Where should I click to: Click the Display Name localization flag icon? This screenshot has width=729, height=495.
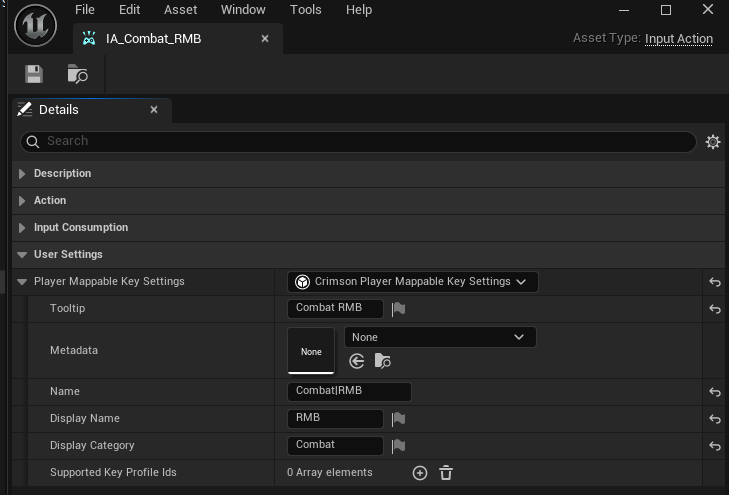pyautogui.click(x=398, y=419)
